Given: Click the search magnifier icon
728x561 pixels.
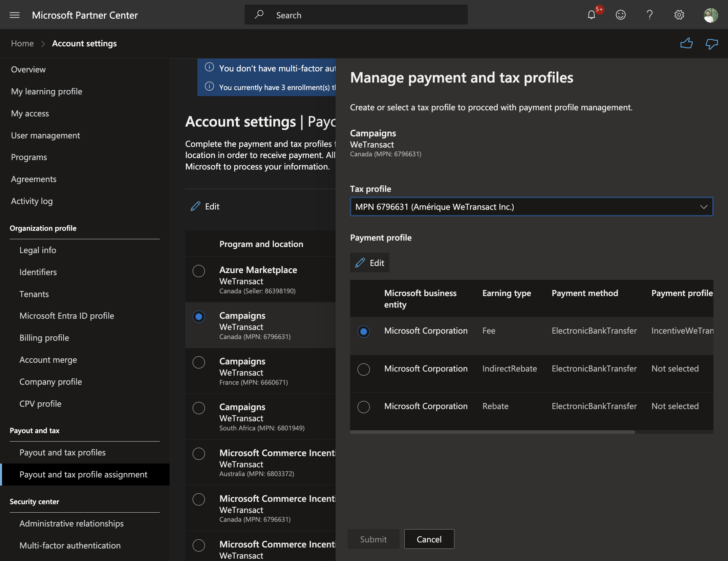Looking at the screenshot, I should pyautogui.click(x=259, y=15).
